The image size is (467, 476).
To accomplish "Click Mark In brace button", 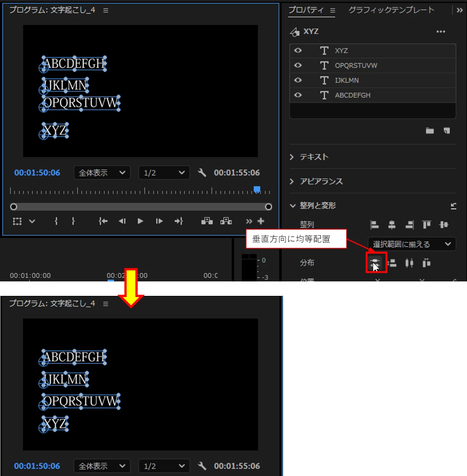I will tap(56, 221).
